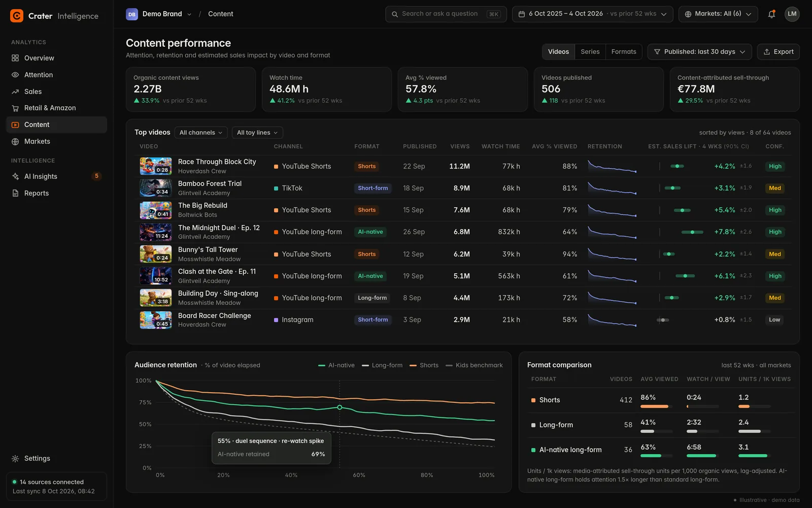Open the Settings gear icon
The image size is (812, 508).
[x=15, y=458]
